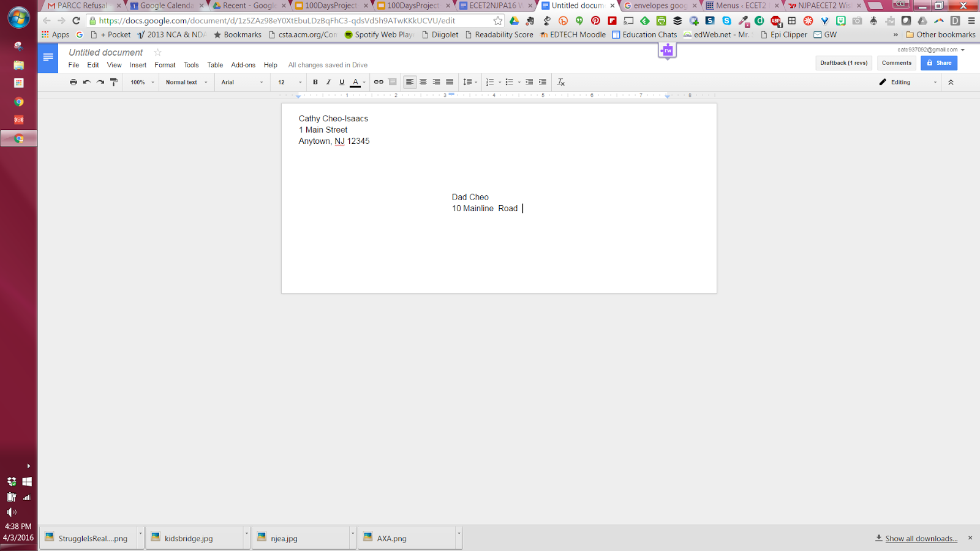The width and height of the screenshot is (980, 551).
Task: Open the File menu
Action: click(73, 65)
